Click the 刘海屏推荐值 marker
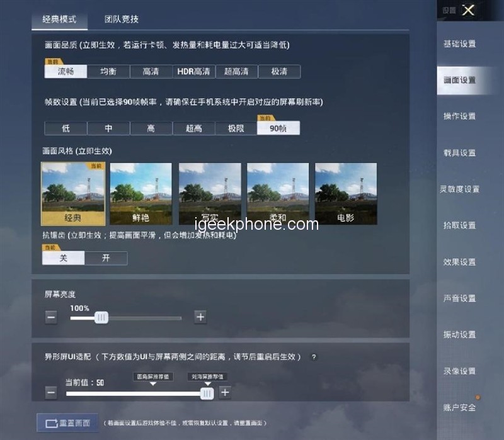The width and height of the screenshot is (504, 440). [207, 377]
